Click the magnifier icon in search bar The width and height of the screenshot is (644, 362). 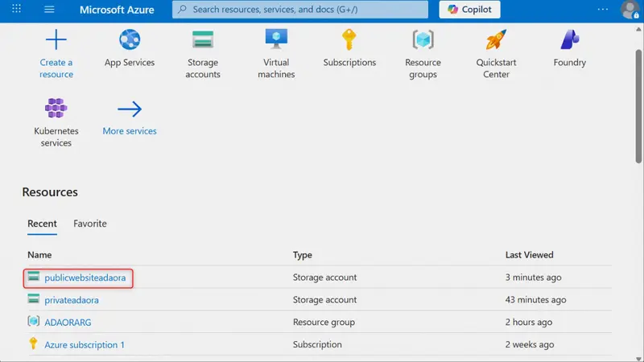[x=183, y=9]
